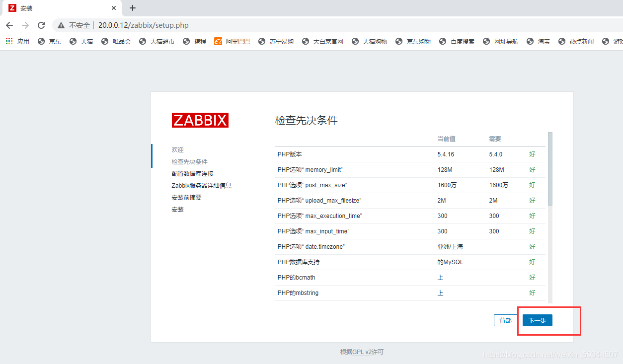Click the ZABBIX logo

coord(200,120)
